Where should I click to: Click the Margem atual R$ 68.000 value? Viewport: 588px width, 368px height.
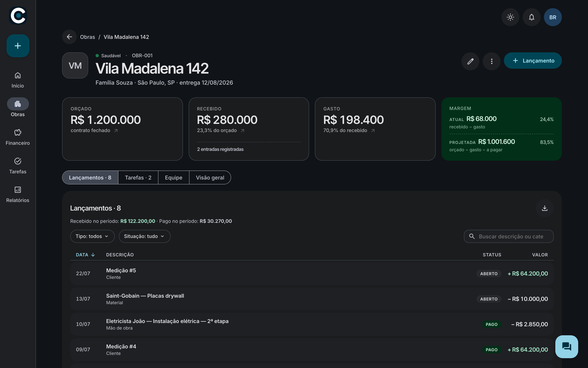tap(482, 119)
